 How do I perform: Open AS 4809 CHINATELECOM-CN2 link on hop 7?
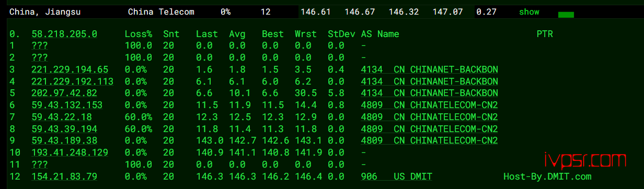tap(429, 117)
